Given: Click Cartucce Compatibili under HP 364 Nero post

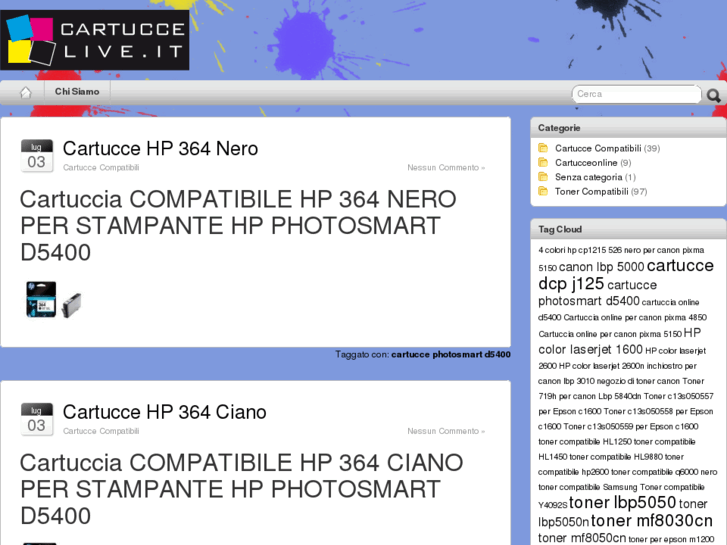Looking at the screenshot, I should pyautogui.click(x=101, y=167).
